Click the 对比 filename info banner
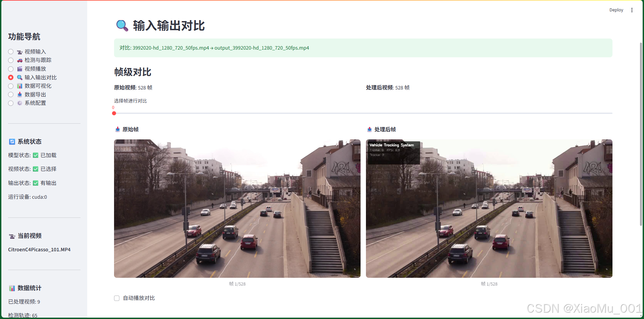The height and width of the screenshot is (319, 644). tap(363, 48)
